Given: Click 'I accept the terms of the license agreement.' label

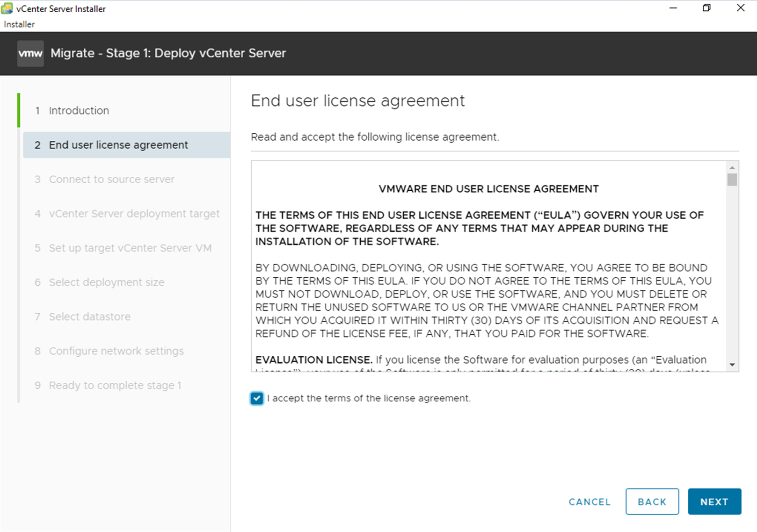Looking at the screenshot, I should point(369,398).
